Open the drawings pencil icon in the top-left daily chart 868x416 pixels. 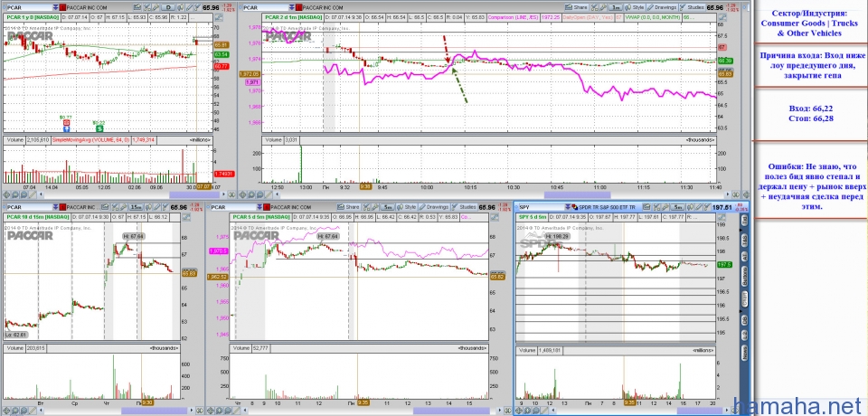click(189, 7)
